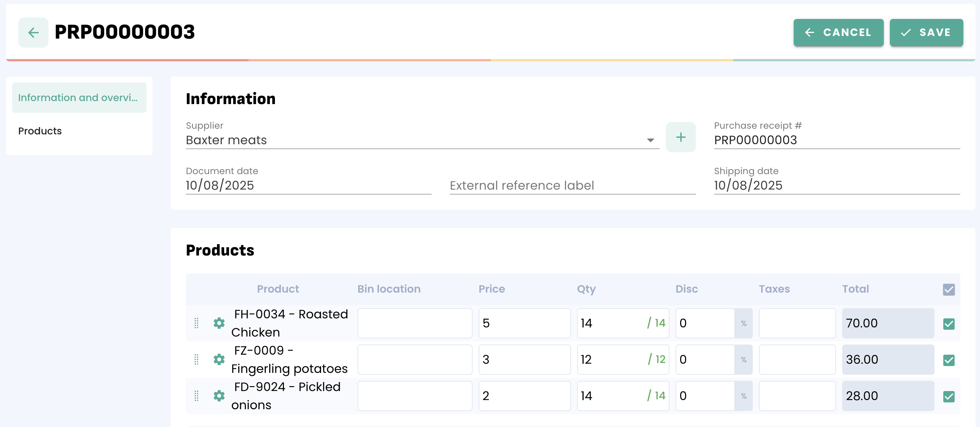Select Information and overview sidebar tab
980x427 pixels.
(x=79, y=98)
